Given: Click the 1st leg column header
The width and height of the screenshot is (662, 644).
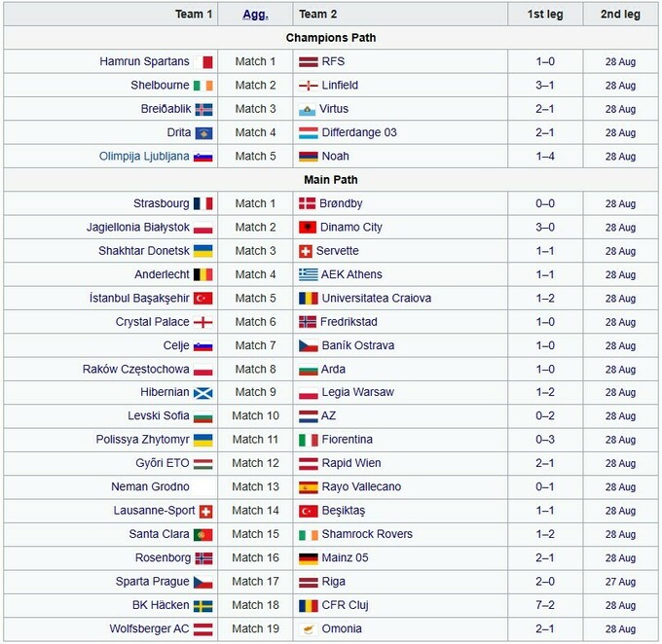Looking at the screenshot, I should point(545,15).
